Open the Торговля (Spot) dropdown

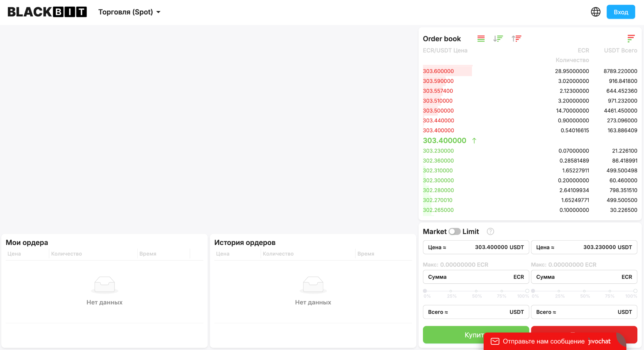pos(129,12)
